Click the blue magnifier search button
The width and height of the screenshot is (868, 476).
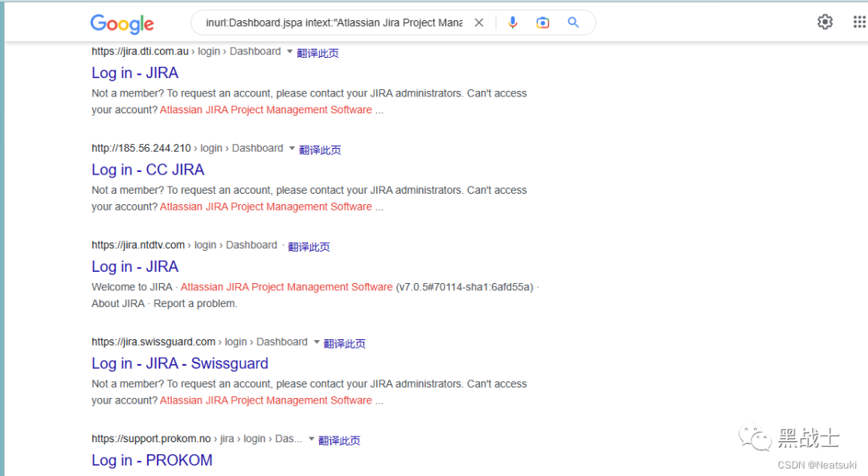click(573, 23)
